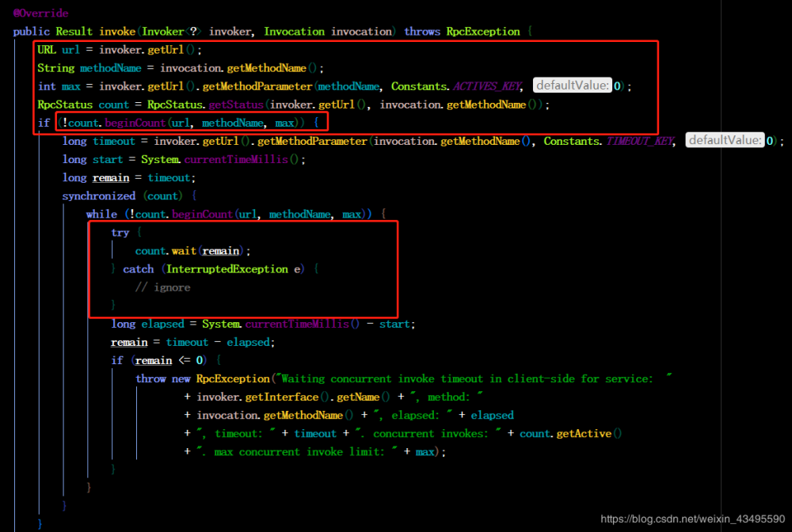The width and height of the screenshot is (792, 532).
Task: Click the defaultValue hint after TIMEOUT_KEY
Action: [725, 140]
